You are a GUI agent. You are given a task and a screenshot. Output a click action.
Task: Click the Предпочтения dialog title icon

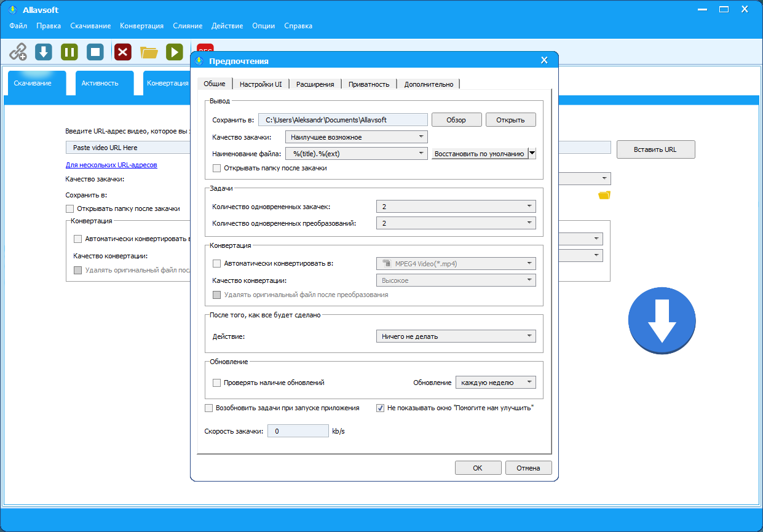[x=199, y=61]
